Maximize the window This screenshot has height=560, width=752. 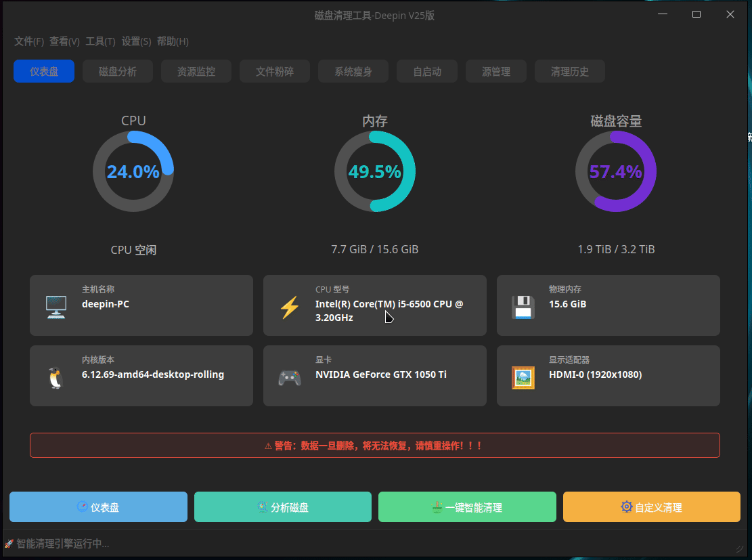(696, 14)
